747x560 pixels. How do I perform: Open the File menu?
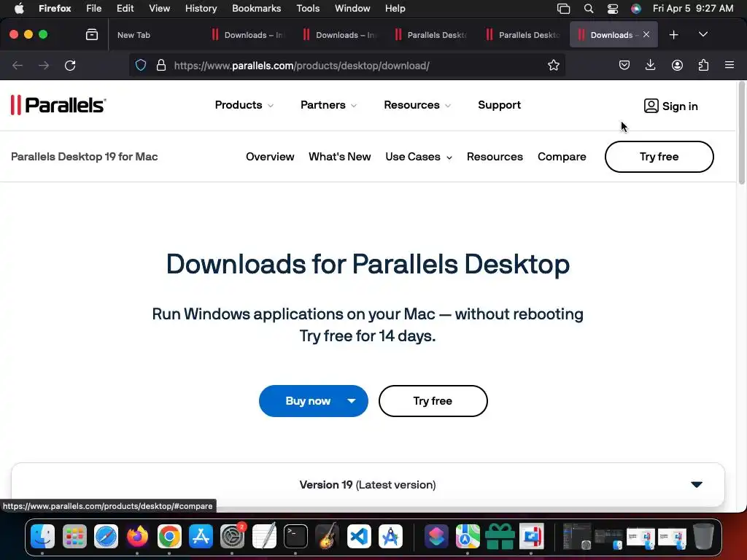94,9
